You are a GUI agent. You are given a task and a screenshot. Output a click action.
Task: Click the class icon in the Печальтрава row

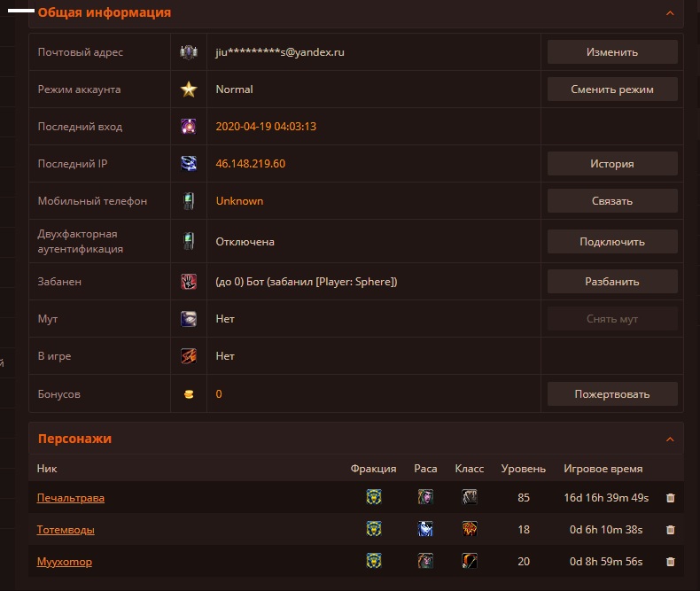tap(470, 498)
